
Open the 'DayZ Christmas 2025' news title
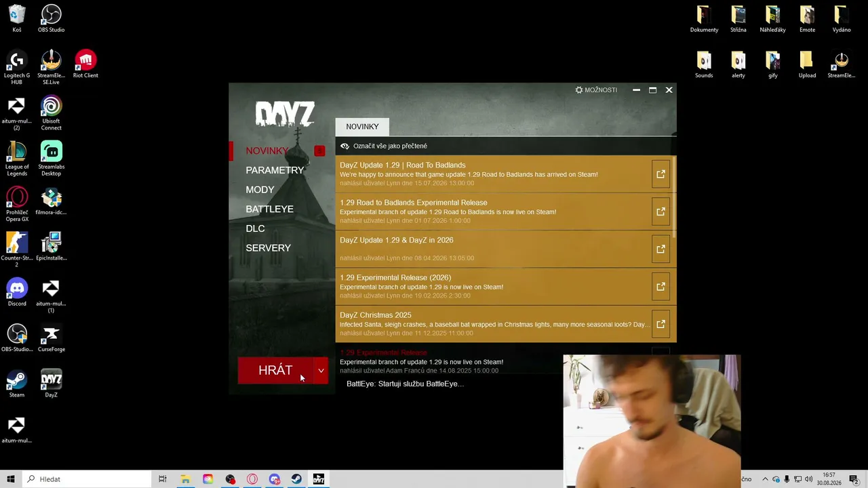click(x=375, y=315)
